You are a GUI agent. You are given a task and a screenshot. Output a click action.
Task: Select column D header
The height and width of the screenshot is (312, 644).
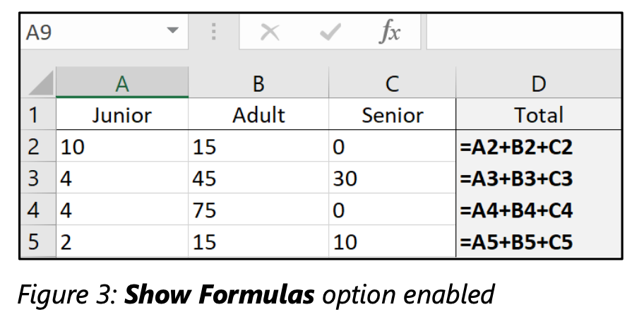point(539,84)
